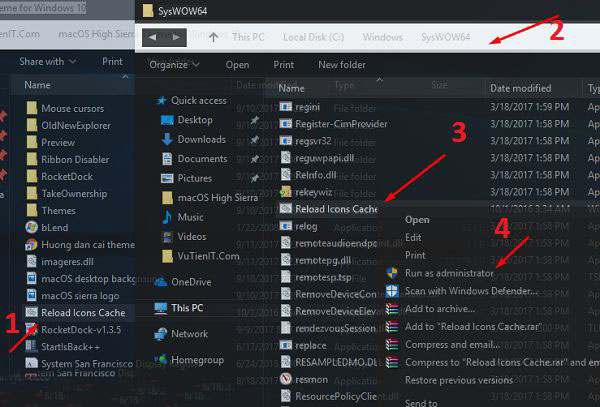
Task: Open the Organize dropdown menu
Action: (174, 65)
